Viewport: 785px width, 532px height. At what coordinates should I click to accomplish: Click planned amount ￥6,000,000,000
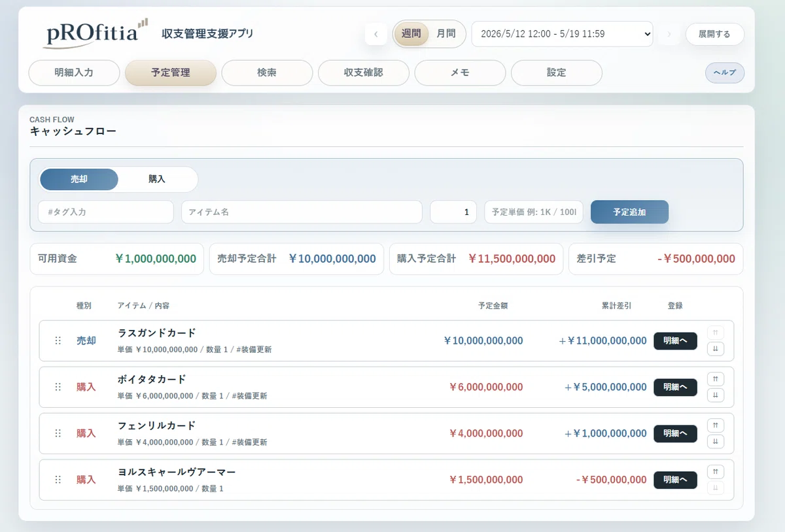486,387
